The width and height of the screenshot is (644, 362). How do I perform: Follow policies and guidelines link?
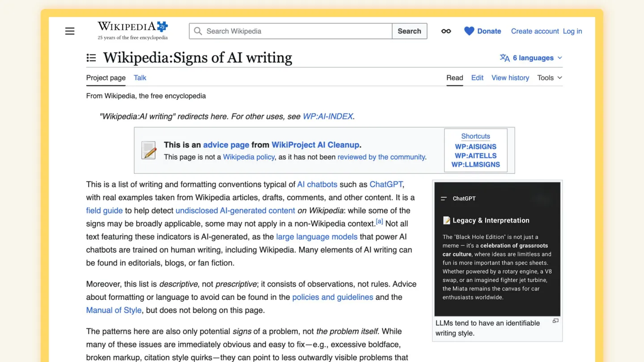pos(333,297)
